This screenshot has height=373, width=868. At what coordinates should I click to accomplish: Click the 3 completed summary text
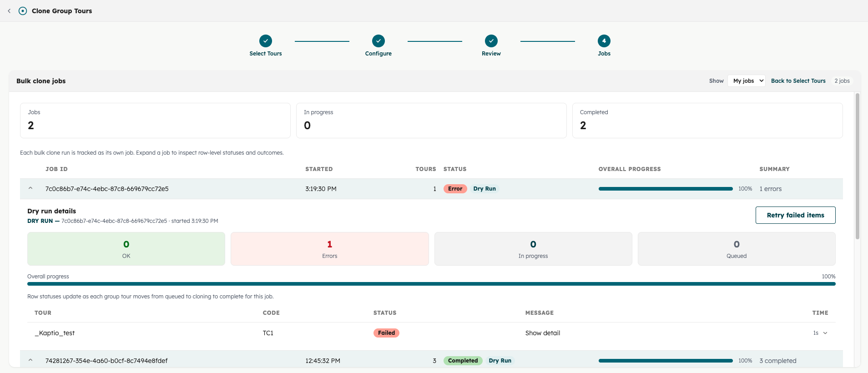[778, 361]
